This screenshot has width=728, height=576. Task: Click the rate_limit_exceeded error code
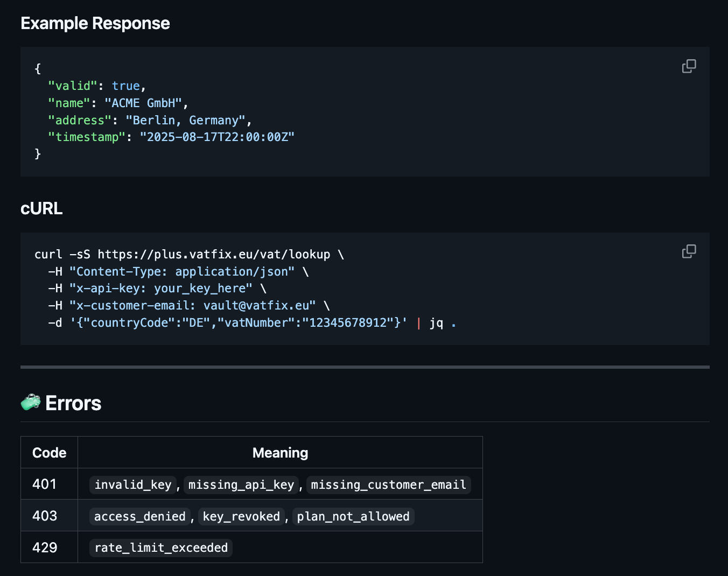[x=161, y=548]
